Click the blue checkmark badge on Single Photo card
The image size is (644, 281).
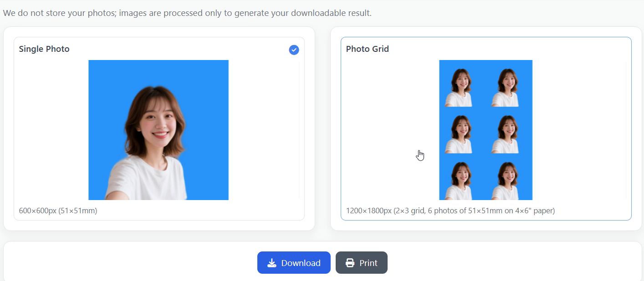(x=294, y=50)
